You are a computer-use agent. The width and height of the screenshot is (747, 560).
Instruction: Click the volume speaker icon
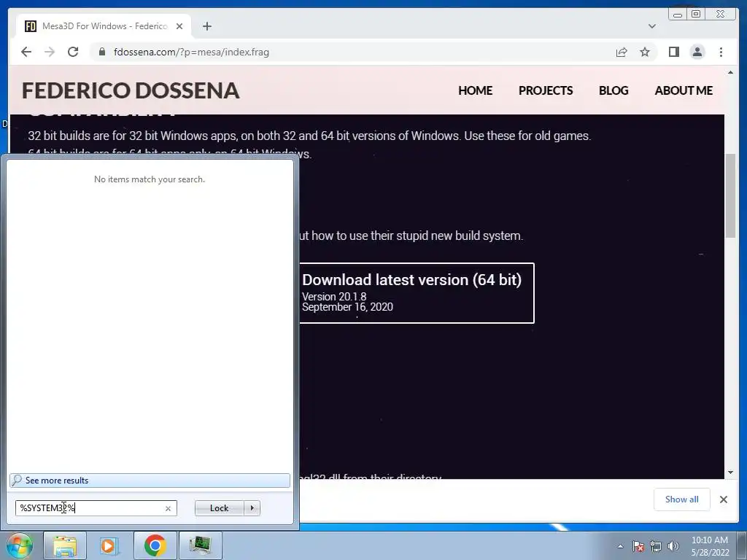point(673,546)
